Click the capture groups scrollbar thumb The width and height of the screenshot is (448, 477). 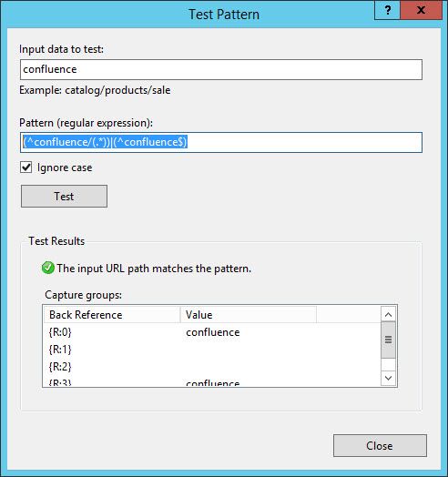tap(388, 340)
